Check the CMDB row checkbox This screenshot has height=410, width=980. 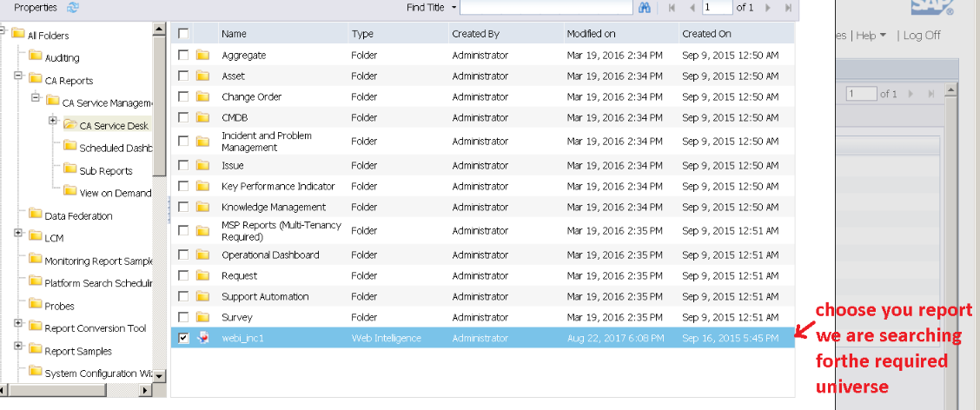pos(183,117)
